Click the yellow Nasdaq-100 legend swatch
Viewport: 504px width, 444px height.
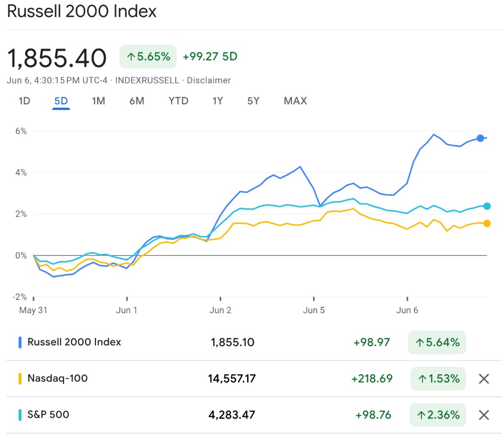(x=20, y=379)
